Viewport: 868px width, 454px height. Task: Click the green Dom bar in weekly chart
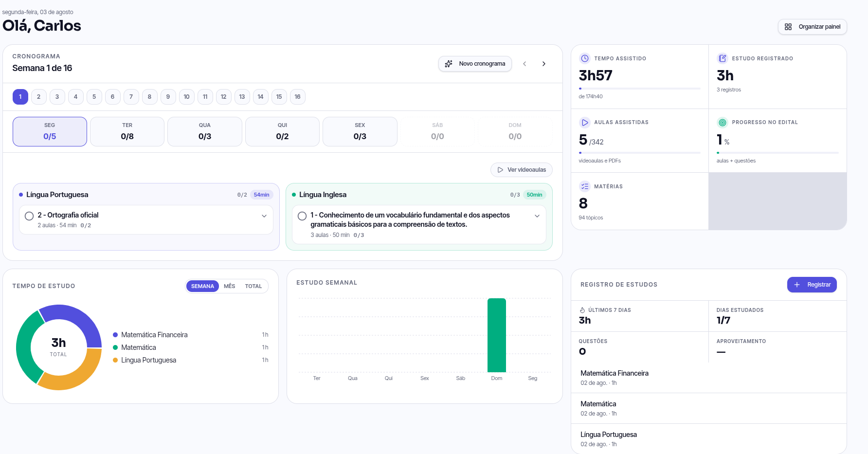(x=497, y=335)
